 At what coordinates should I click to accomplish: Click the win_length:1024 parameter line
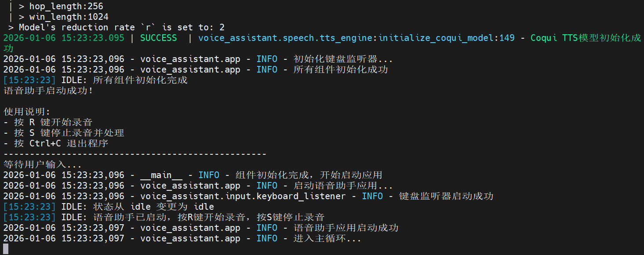click(69, 17)
